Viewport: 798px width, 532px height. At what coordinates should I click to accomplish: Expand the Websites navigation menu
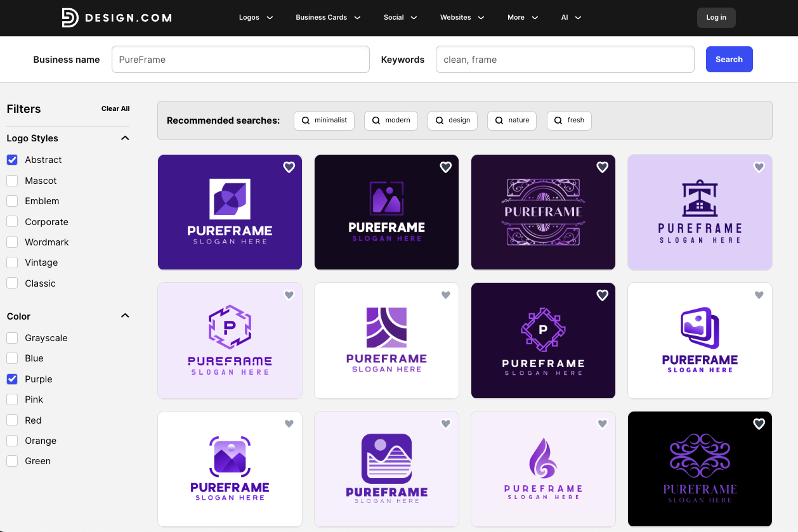coord(462,18)
